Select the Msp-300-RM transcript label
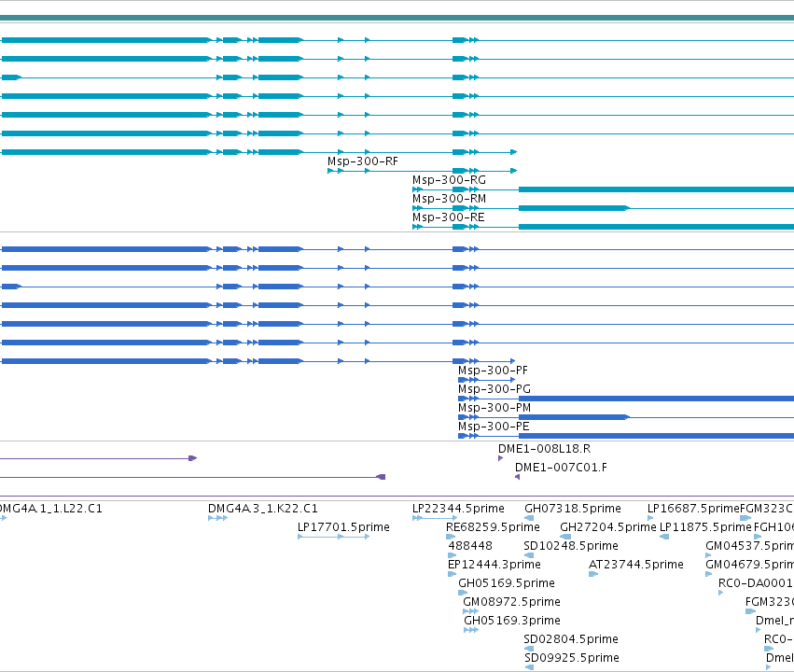Image resolution: width=794 pixels, height=672 pixels. 449,199
